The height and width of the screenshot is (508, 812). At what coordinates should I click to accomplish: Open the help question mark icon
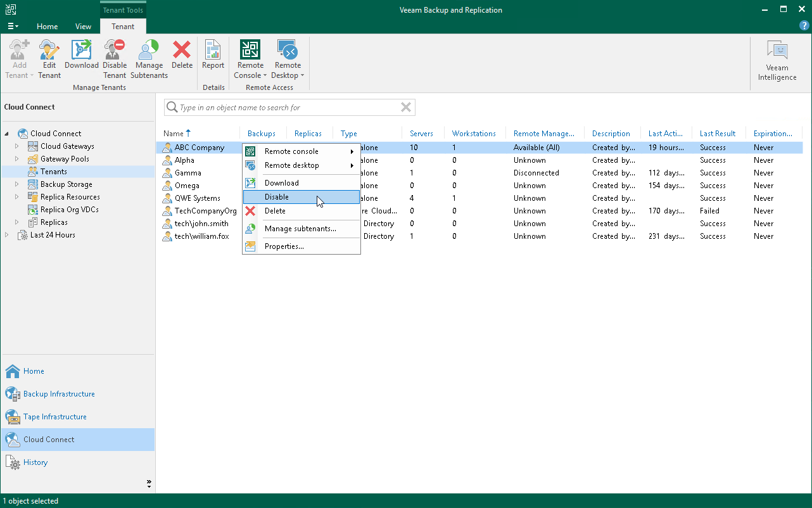[804, 26]
